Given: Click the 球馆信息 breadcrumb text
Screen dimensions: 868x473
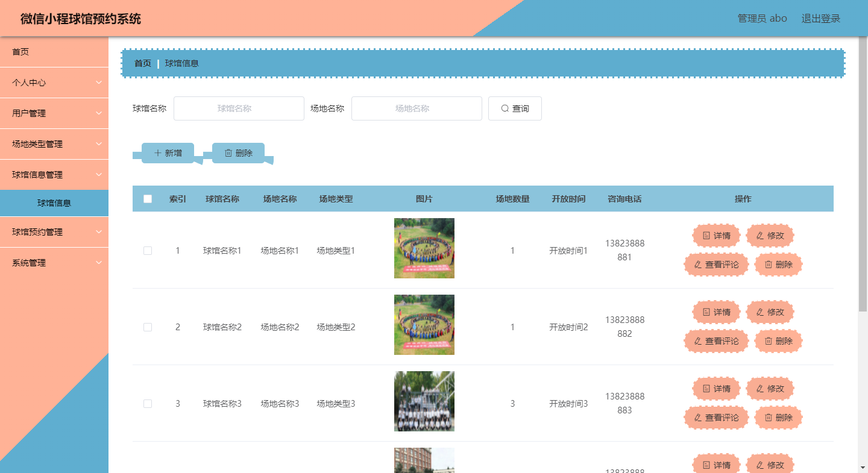Looking at the screenshot, I should click(x=182, y=63).
